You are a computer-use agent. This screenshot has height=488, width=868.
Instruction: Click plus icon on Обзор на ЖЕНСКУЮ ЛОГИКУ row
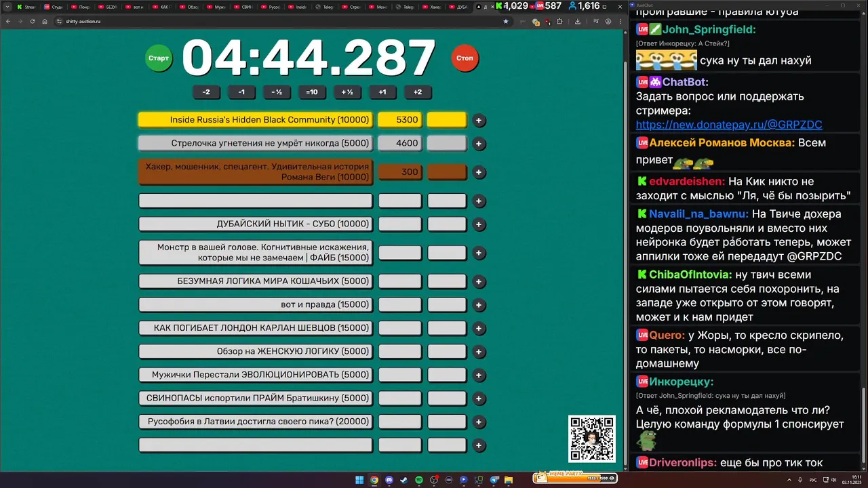click(x=479, y=352)
